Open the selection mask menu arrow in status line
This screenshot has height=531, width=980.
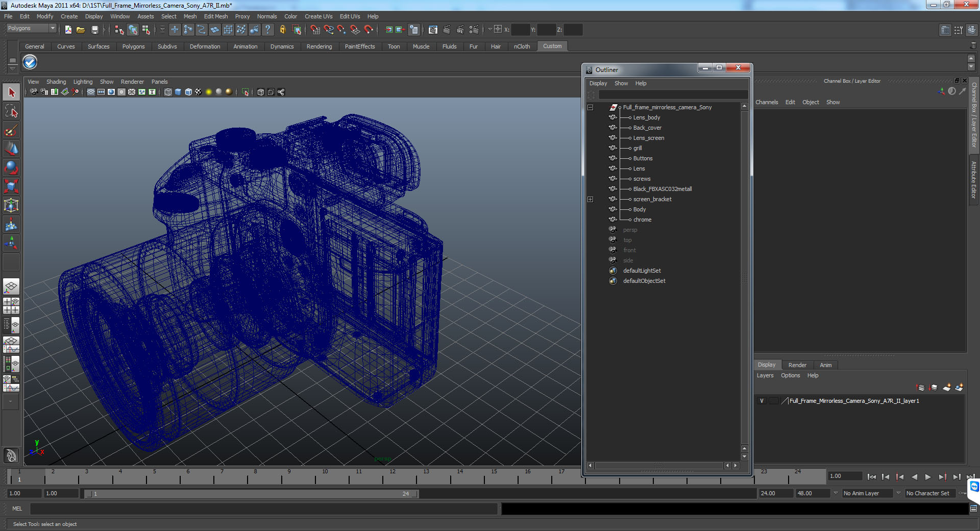(162, 30)
